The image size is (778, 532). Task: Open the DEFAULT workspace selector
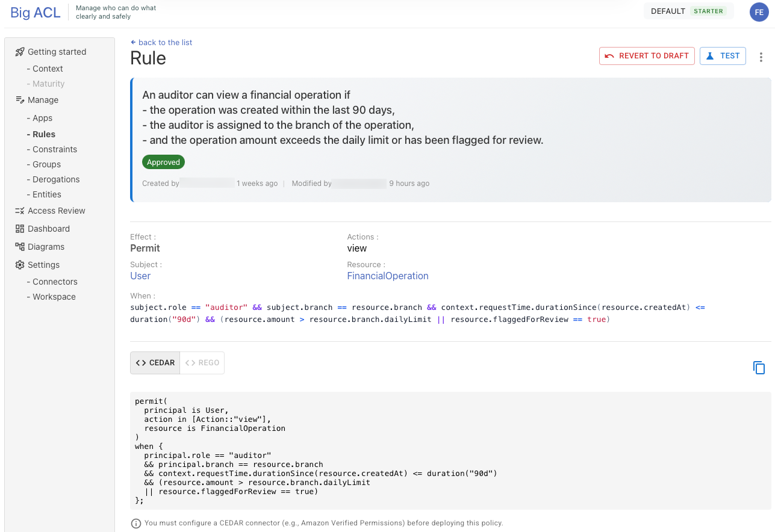click(x=688, y=11)
